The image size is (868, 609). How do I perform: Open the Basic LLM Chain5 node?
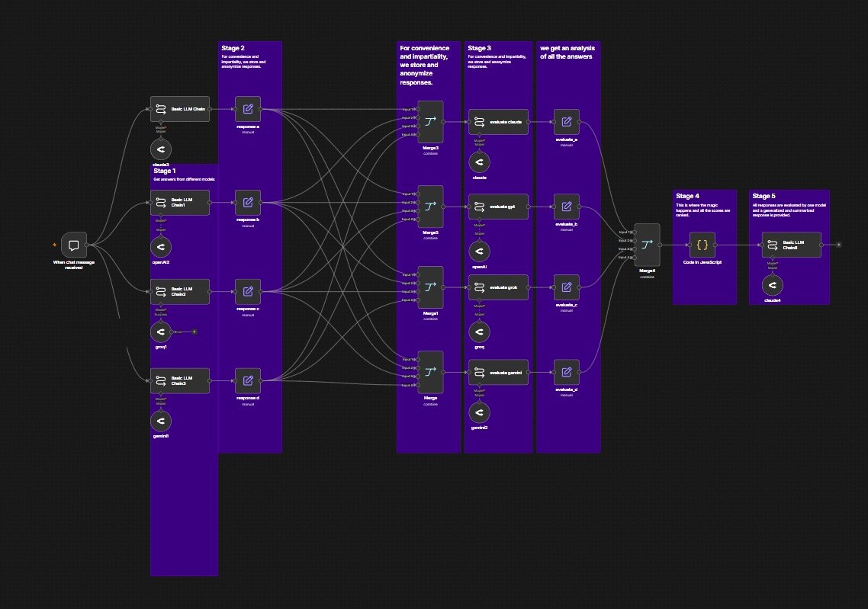(x=792, y=245)
